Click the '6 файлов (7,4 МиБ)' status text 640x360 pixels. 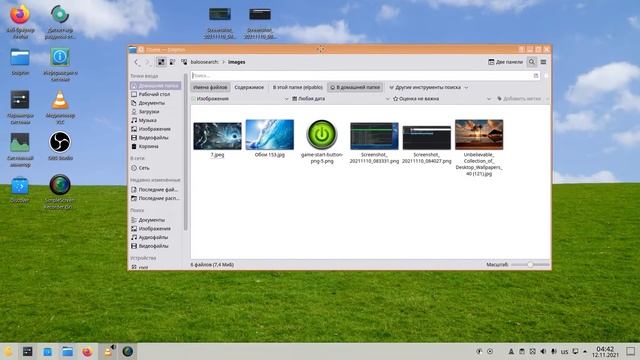(212, 265)
